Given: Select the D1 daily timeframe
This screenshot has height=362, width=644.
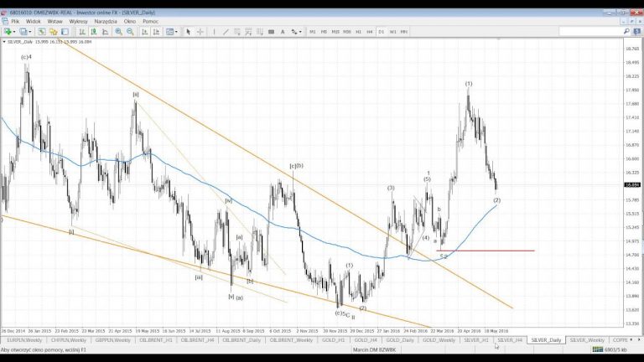Looking at the screenshot, I should click(x=382, y=32).
